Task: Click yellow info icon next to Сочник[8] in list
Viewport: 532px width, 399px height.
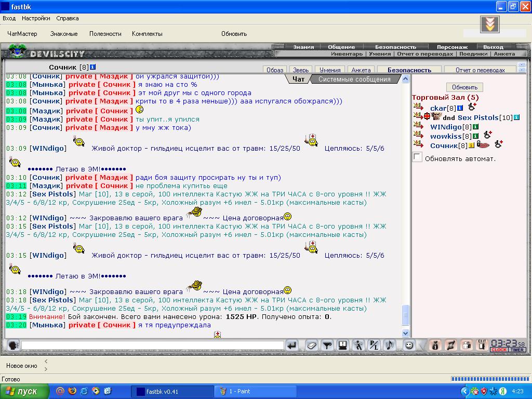Action: point(471,145)
